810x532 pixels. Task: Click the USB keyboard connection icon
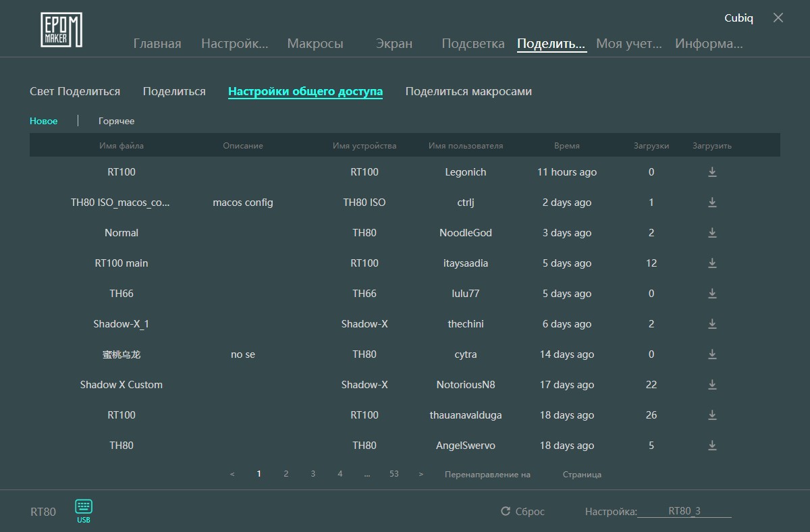[84, 511]
